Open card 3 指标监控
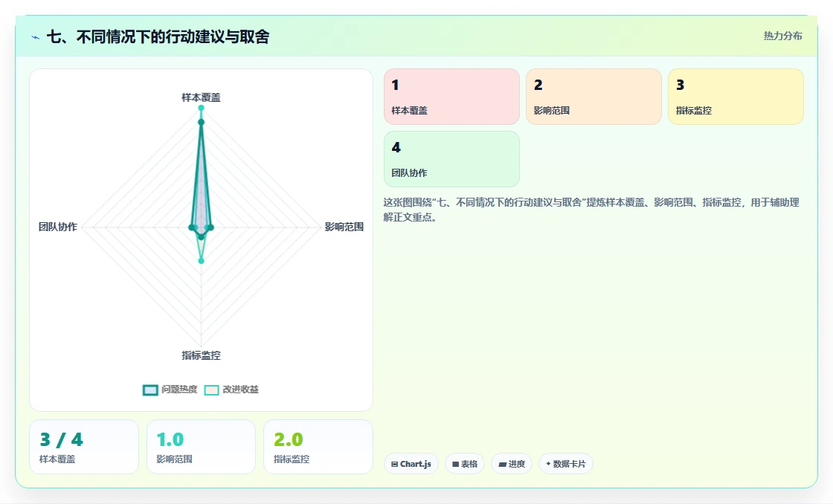The height and width of the screenshot is (504, 833). click(x=736, y=97)
